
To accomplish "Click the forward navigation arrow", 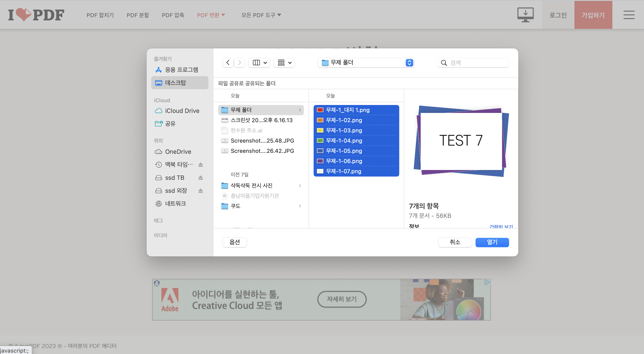I will click(x=239, y=63).
